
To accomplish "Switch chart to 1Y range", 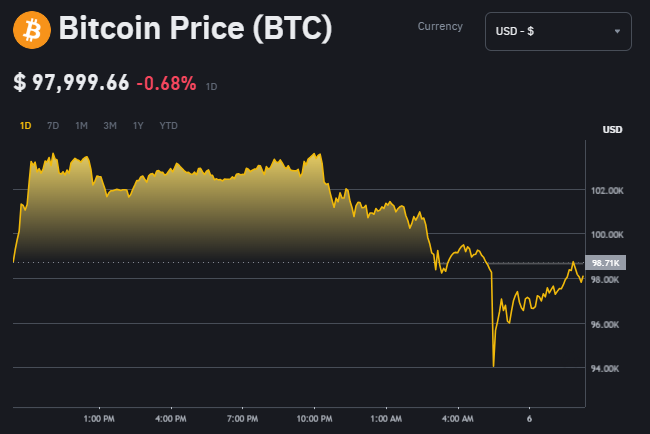I will click(x=138, y=126).
